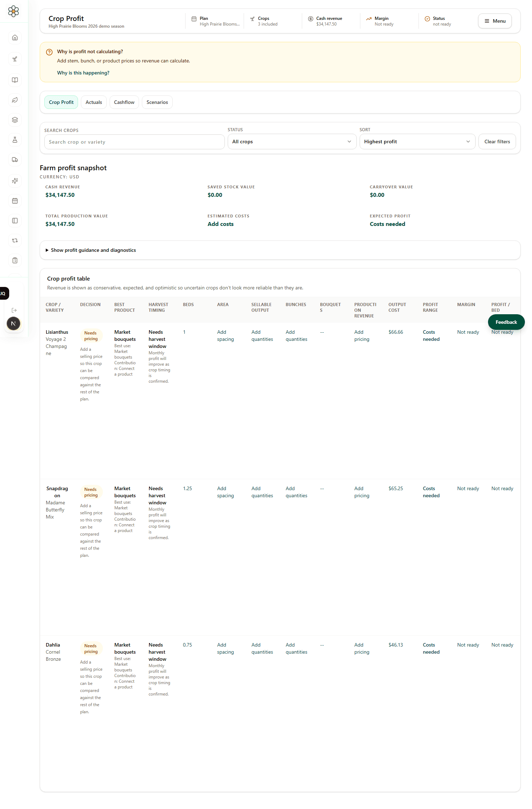This screenshot has height=809, width=532.
Task: Click the round N avatar badge
Action: [x=13, y=323]
